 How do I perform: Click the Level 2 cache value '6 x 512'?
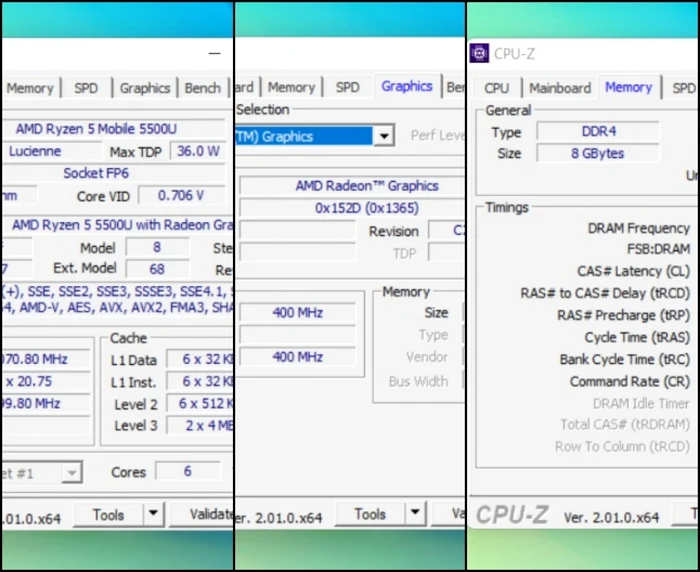(200, 403)
